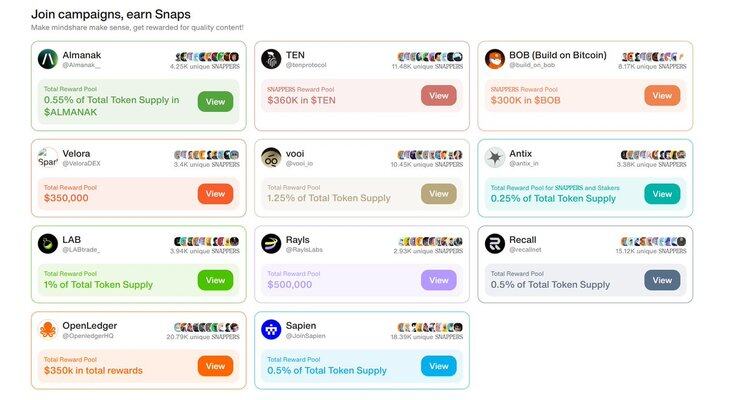View the $360K in $TEN campaign
The image size is (731, 400).
coord(439,96)
